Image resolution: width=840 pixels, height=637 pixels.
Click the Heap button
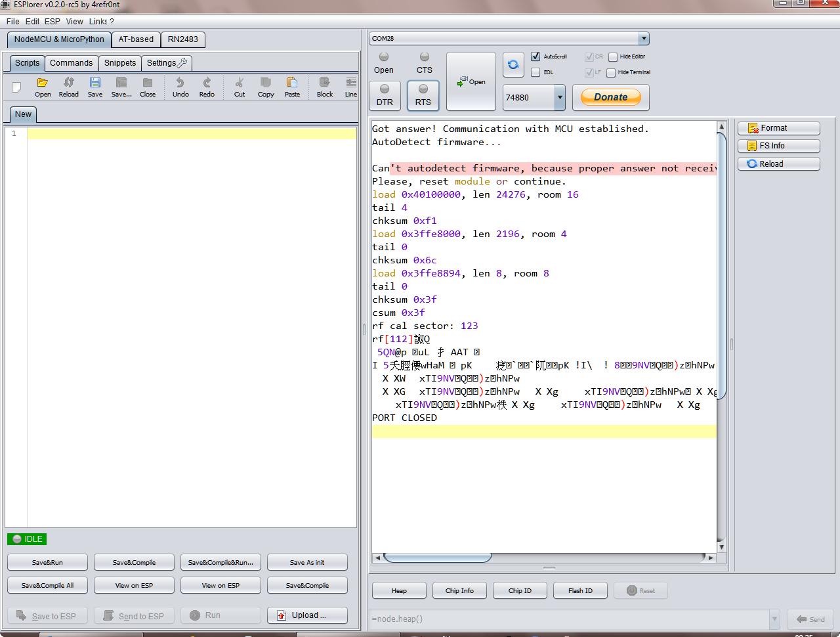399,590
